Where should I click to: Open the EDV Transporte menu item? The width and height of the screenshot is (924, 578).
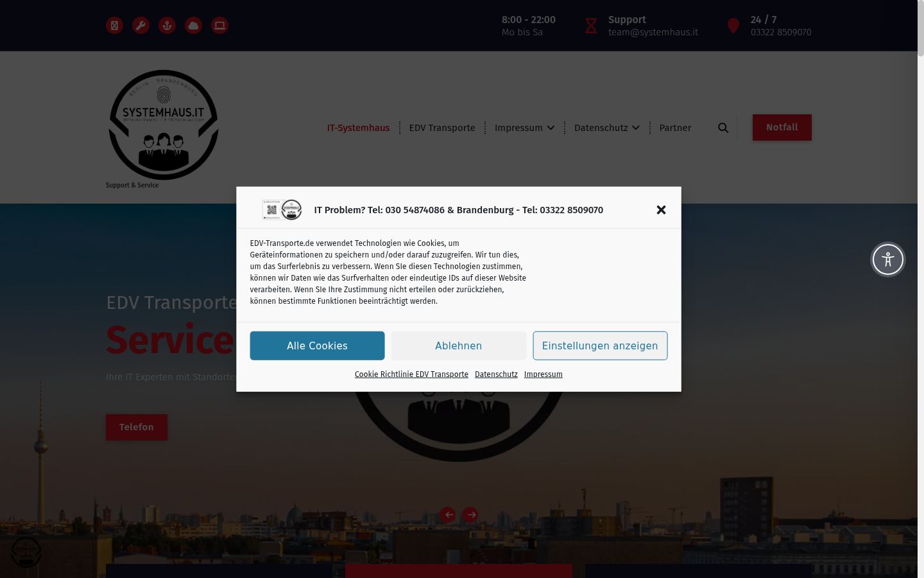click(442, 128)
